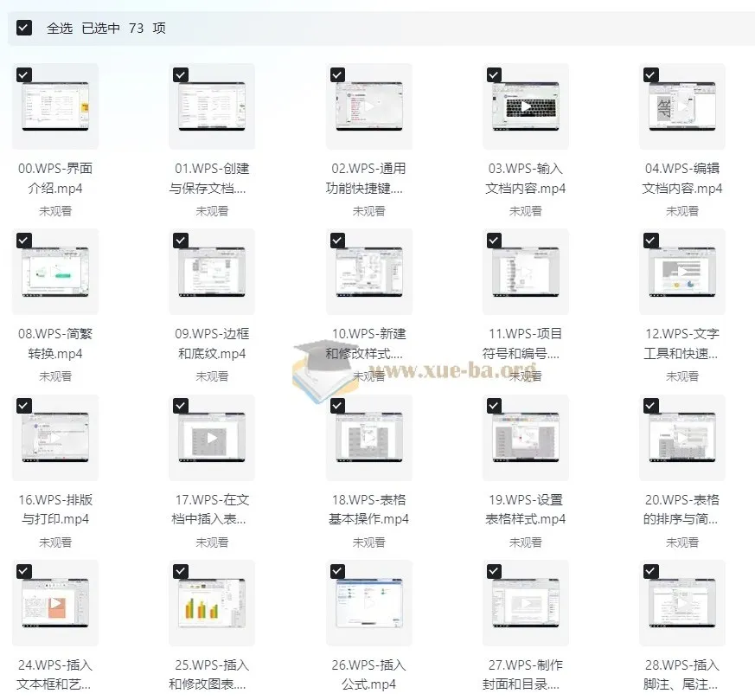
Task: Deselect the checkbox on 24.WPS-插入文本框和艺术字
Action: click(x=23, y=570)
